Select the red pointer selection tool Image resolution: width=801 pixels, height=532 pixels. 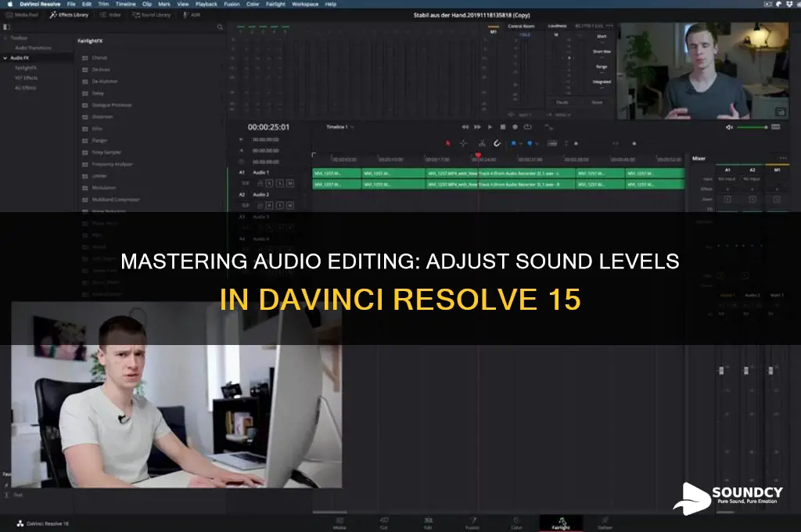tap(448, 144)
